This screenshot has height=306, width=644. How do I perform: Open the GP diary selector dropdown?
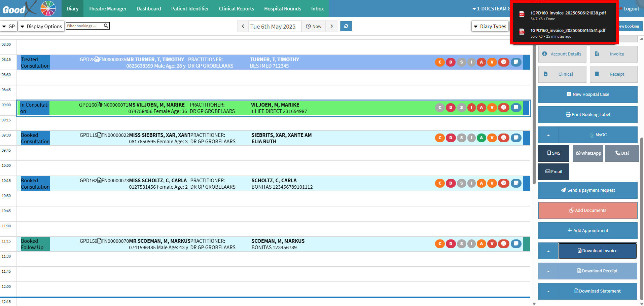pyautogui.click(x=9, y=26)
